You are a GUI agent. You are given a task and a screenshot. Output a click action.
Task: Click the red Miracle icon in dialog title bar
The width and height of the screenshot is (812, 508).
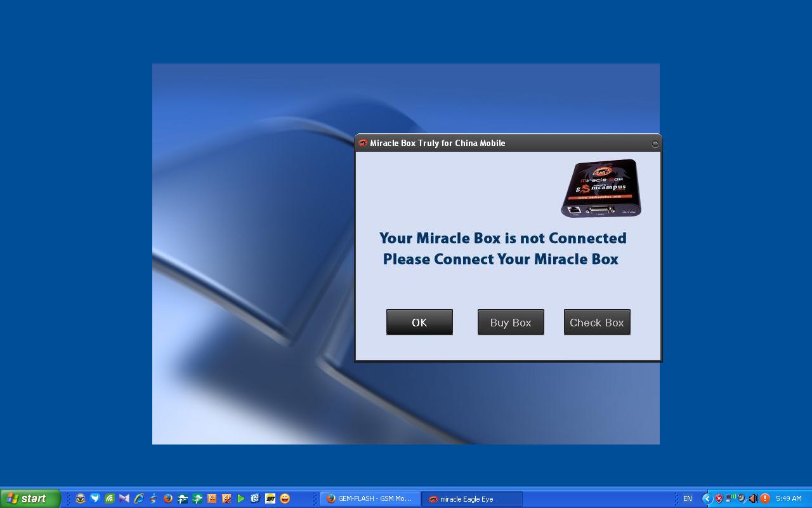click(363, 143)
